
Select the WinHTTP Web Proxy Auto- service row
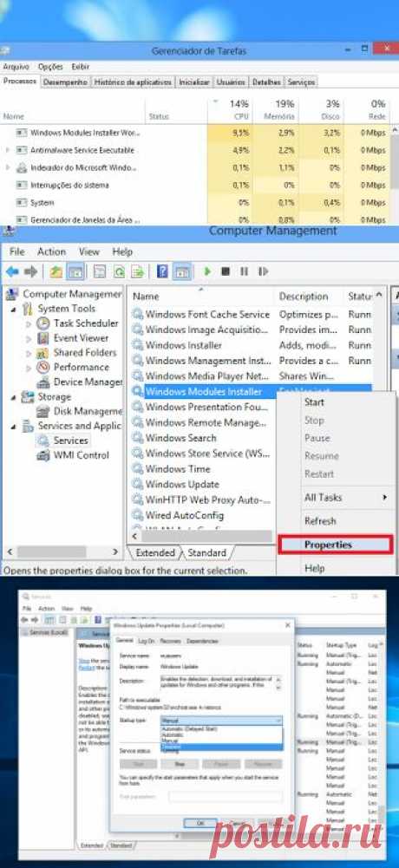202,499
